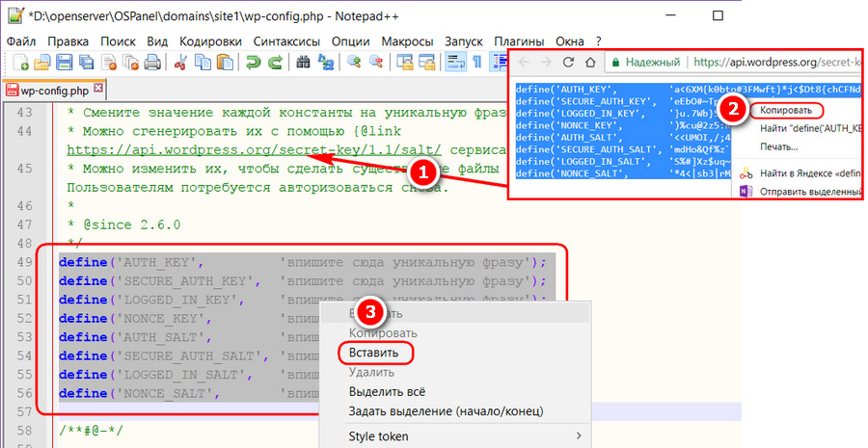The width and height of the screenshot is (868, 448).
Task: Click the green padlock Надежный indicator
Action: pyautogui.click(x=646, y=62)
